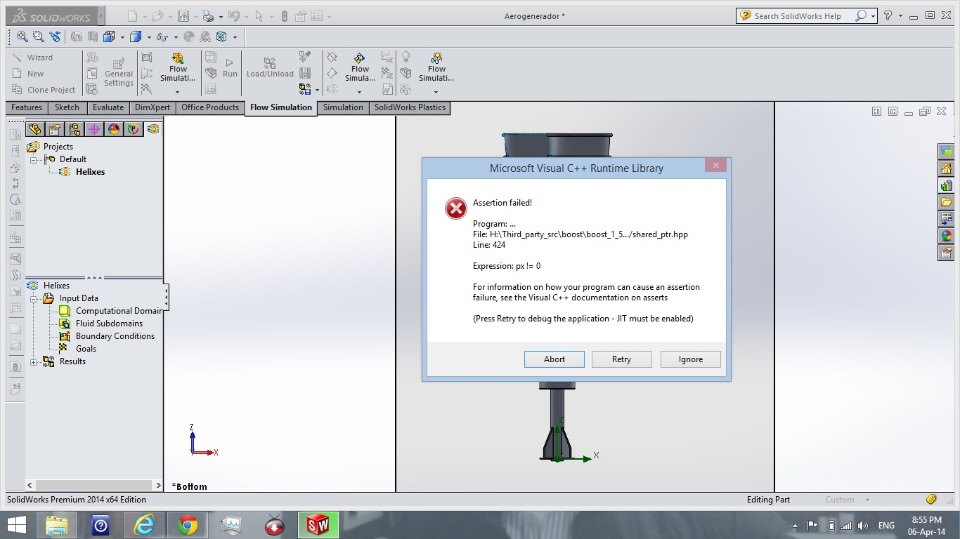Image resolution: width=960 pixels, height=539 pixels.
Task: Select Computational Domain in the tree
Action: coord(118,311)
